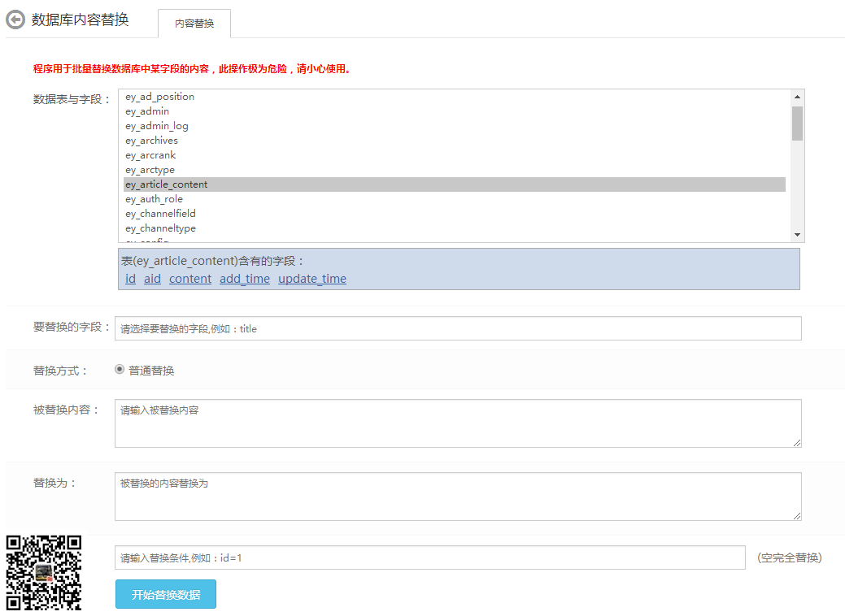Enable the 普通替换 radio button

pyautogui.click(x=119, y=369)
